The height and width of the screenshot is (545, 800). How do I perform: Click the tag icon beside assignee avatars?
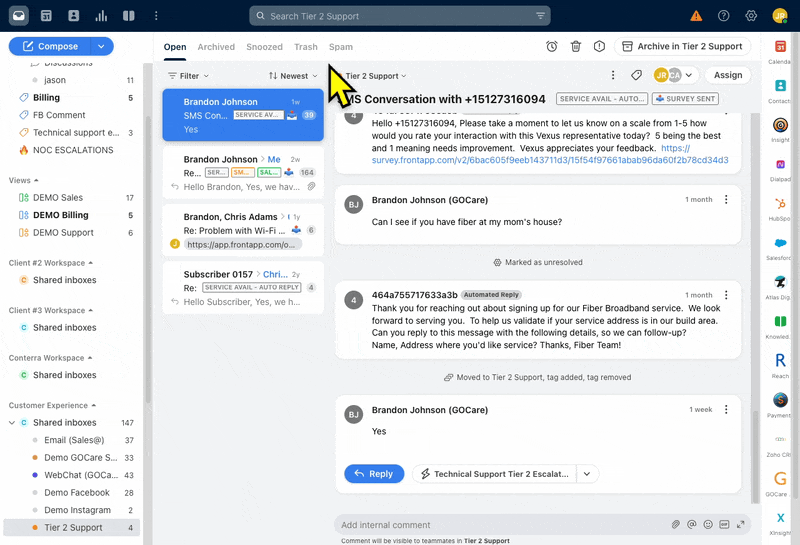coord(636,76)
